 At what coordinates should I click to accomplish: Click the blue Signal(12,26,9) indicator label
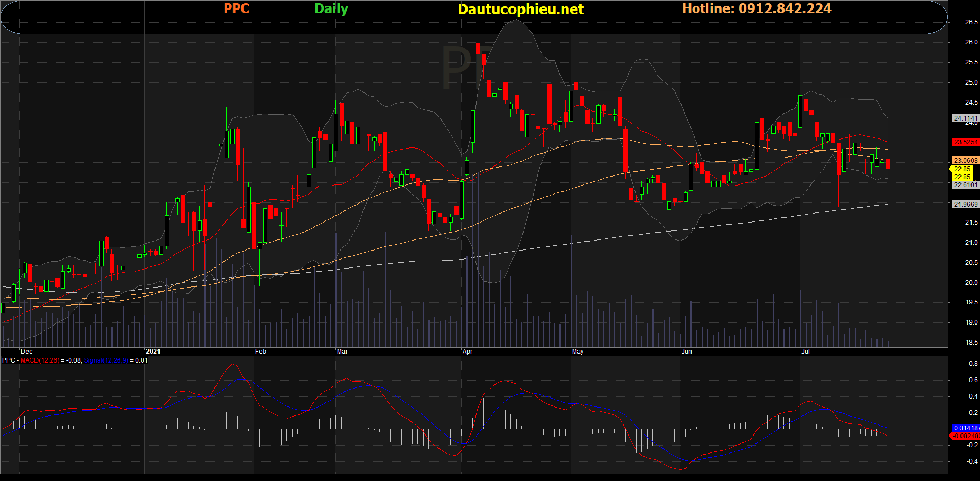(x=106, y=360)
